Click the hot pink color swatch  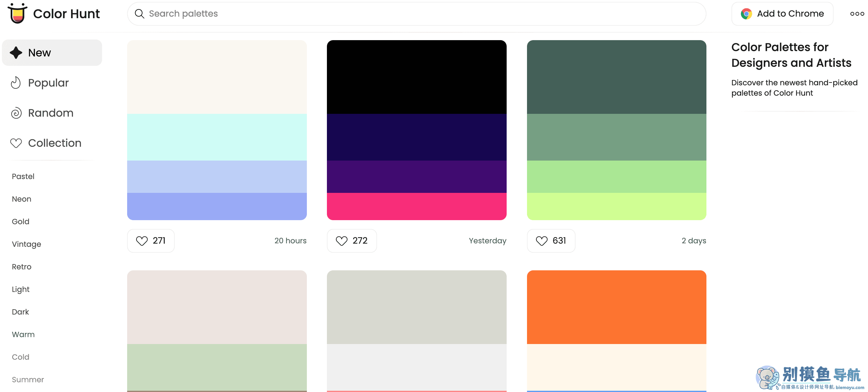point(416,206)
